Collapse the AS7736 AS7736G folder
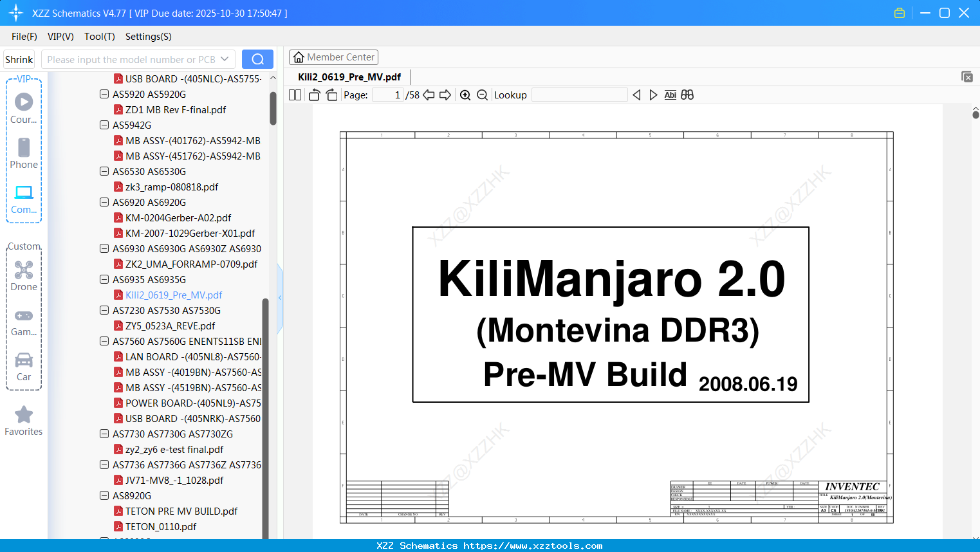 pos(104,465)
